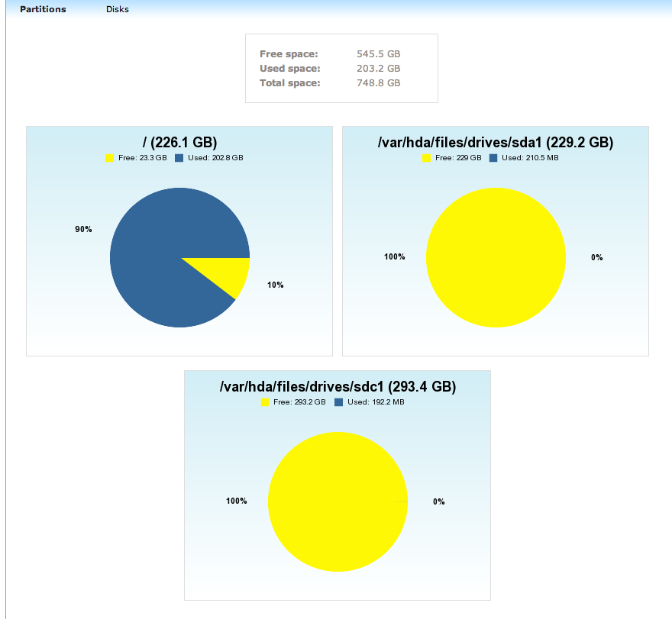Select the Partitions tab
Image resolution: width=672 pixels, height=619 pixels.
(x=43, y=10)
